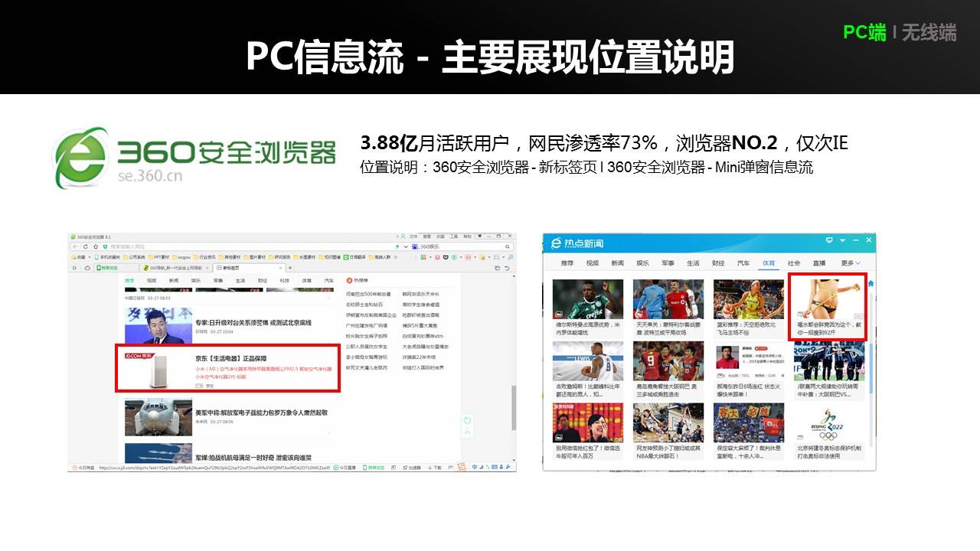The width and height of the screenshot is (980, 551).
Task: Click the Beijing 2022 Olympics news thumbnail
Action: pyautogui.click(x=828, y=423)
